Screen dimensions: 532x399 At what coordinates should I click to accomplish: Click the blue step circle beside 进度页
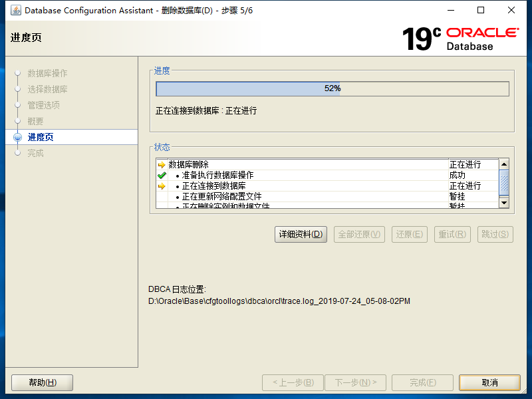point(18,137)
